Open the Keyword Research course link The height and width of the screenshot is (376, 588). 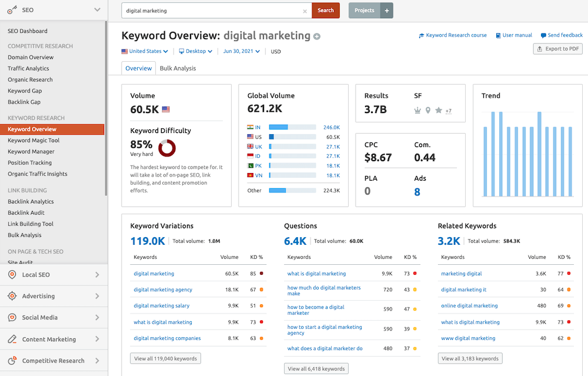click(x=456, y=35)
